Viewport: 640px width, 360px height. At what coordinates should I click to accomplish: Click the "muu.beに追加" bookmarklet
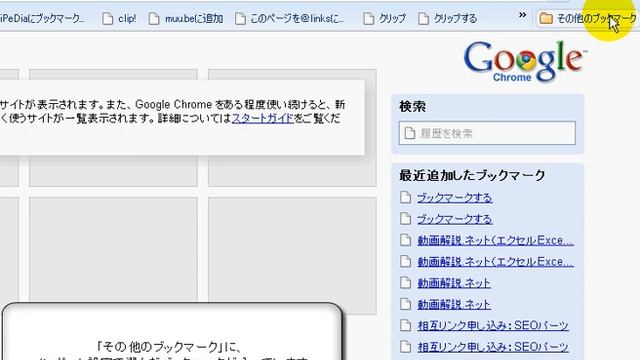pos(186,18)
